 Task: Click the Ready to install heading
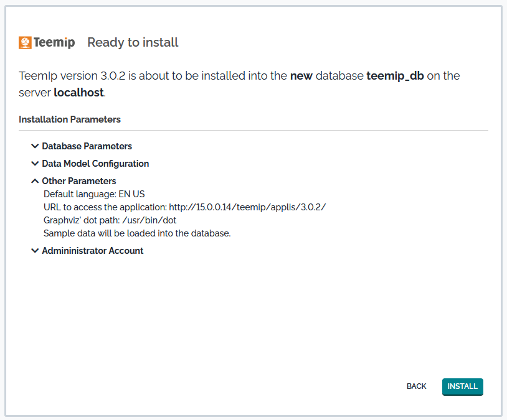133,43
